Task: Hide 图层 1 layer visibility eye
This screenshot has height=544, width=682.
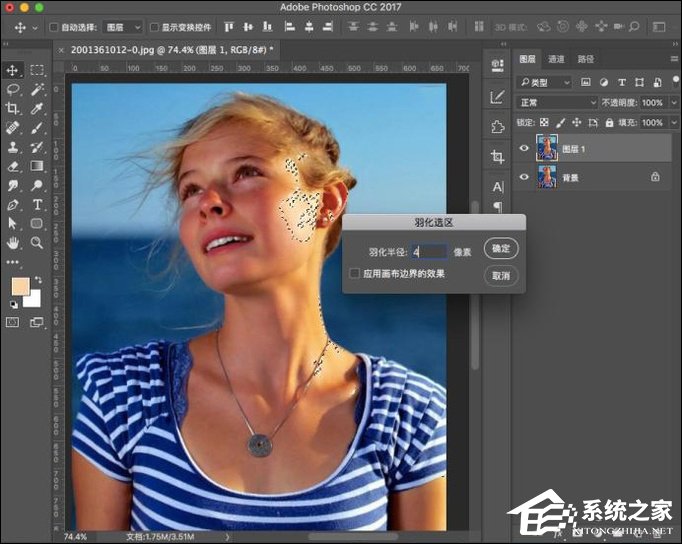Action: click(x=524, y=148)
